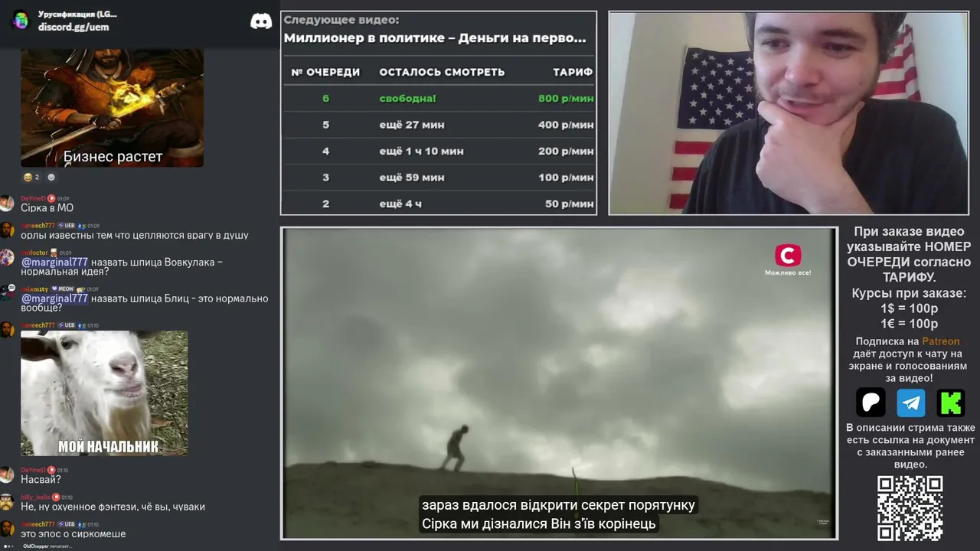980x551 pixels.
Task: Click the "Курсы при заказе:" text
Action: (910, 293)
